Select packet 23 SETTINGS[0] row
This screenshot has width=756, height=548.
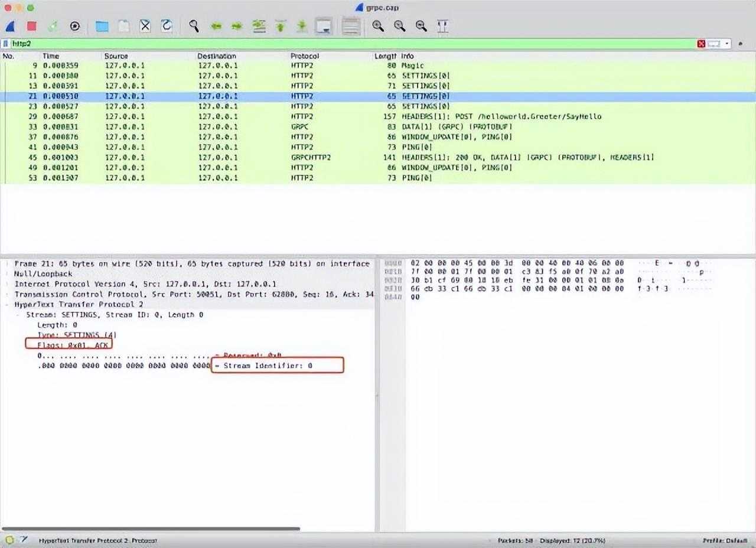[378, 106]
